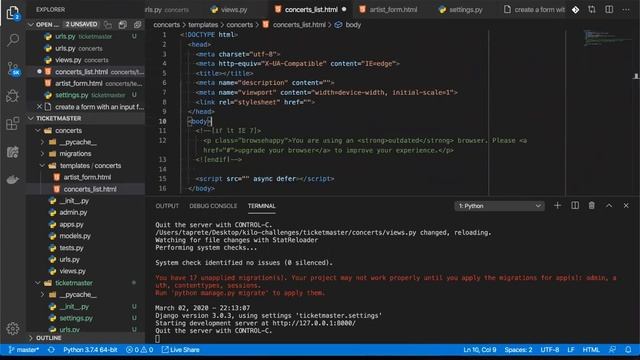Screen dimensions: 640x360
Task: Open models.py in the explorer tree
Action: click(x=75, y=236)
